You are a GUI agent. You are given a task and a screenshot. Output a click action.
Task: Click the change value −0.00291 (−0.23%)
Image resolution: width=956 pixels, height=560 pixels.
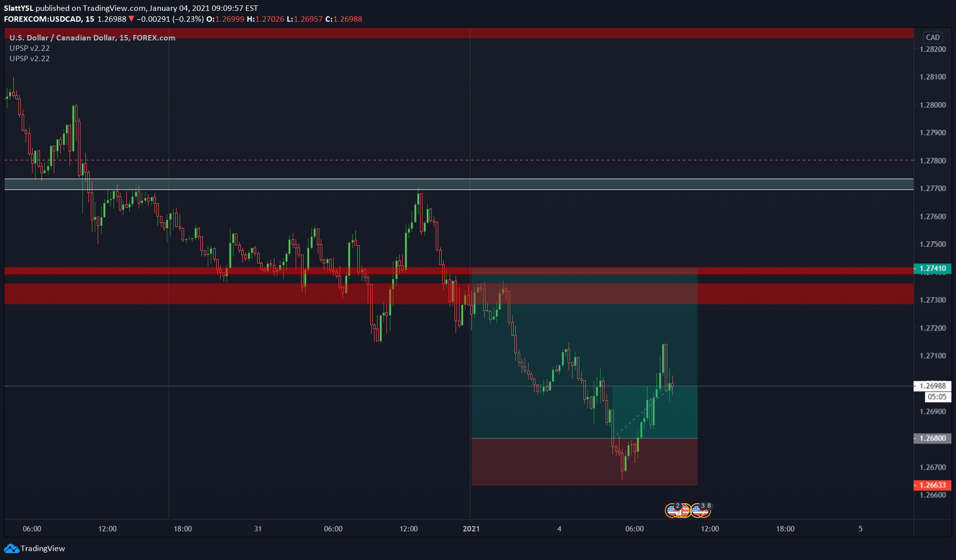pyautogui.click(x=170, y=19)
